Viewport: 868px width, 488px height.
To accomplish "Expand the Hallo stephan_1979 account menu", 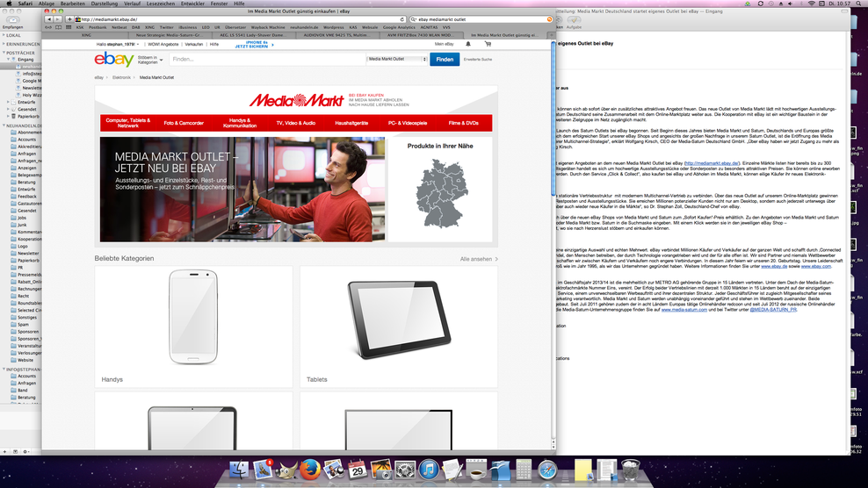I will 118,44.
